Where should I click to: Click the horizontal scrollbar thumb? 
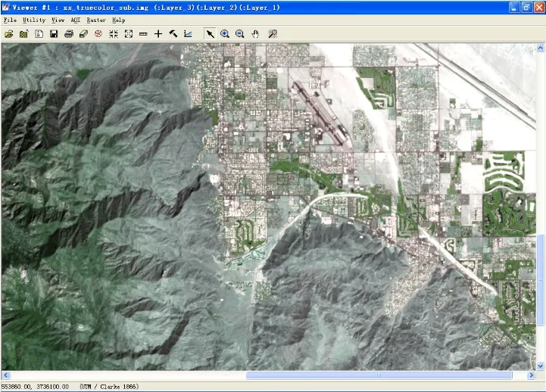pos(379,375)
